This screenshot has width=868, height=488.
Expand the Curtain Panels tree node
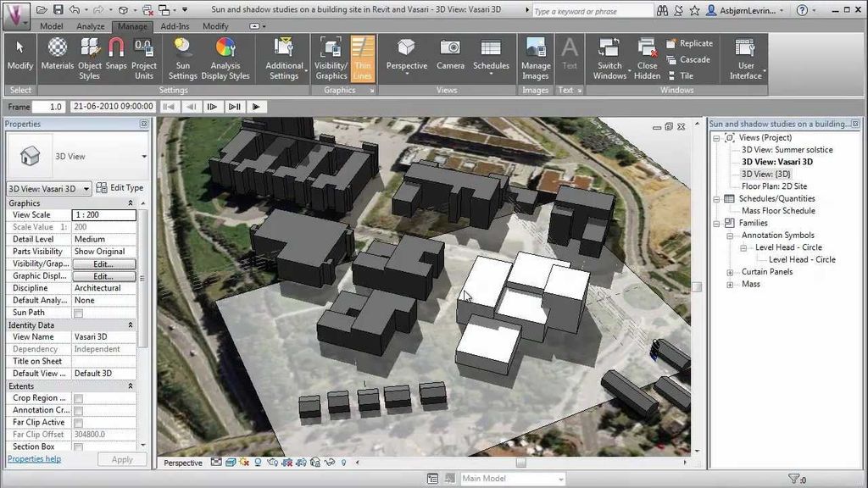click(x=730, y=272)
